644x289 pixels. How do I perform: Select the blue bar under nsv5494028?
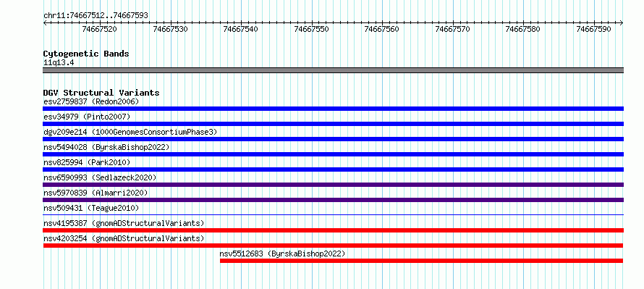pos(333,154)
